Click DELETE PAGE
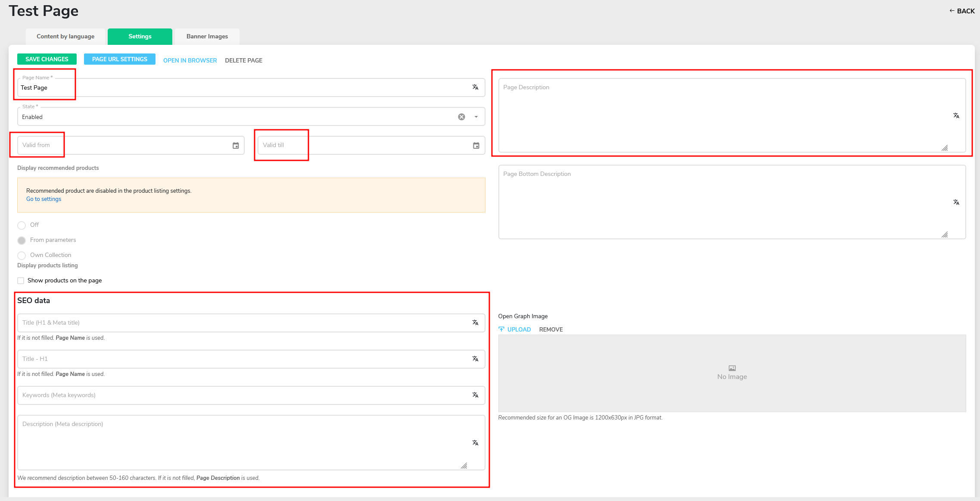The width and height of the screenshot is (980, 501). 244,60
